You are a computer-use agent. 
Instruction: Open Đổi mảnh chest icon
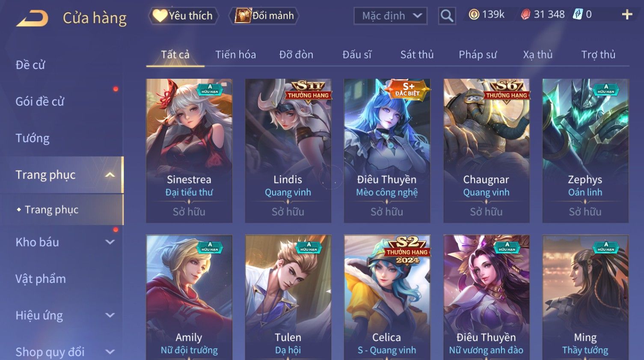243,16
